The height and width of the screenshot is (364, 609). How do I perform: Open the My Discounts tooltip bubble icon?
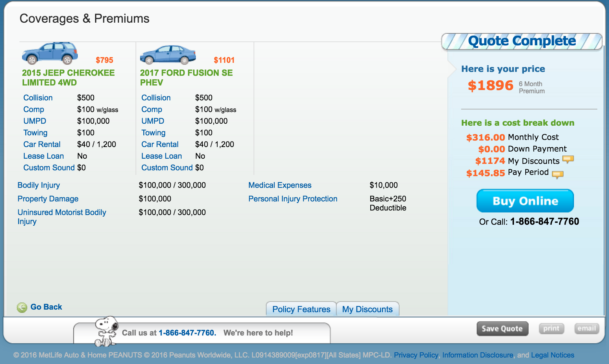[x=568, y=160]
